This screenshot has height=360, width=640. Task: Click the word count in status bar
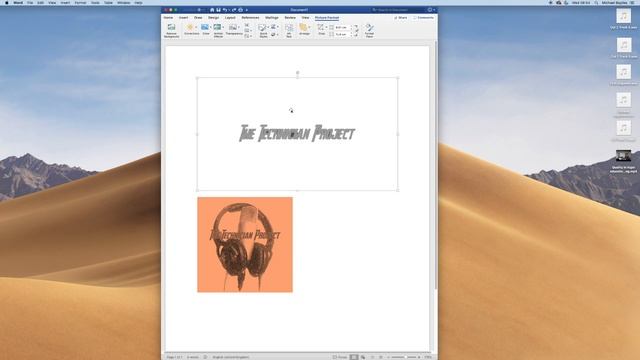click(x=193, y=357)
